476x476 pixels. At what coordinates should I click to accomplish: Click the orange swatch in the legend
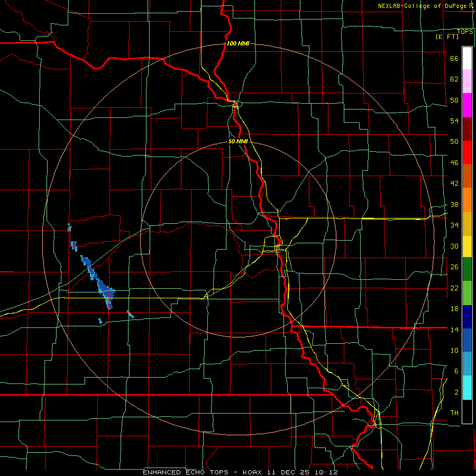pos(467,200)
